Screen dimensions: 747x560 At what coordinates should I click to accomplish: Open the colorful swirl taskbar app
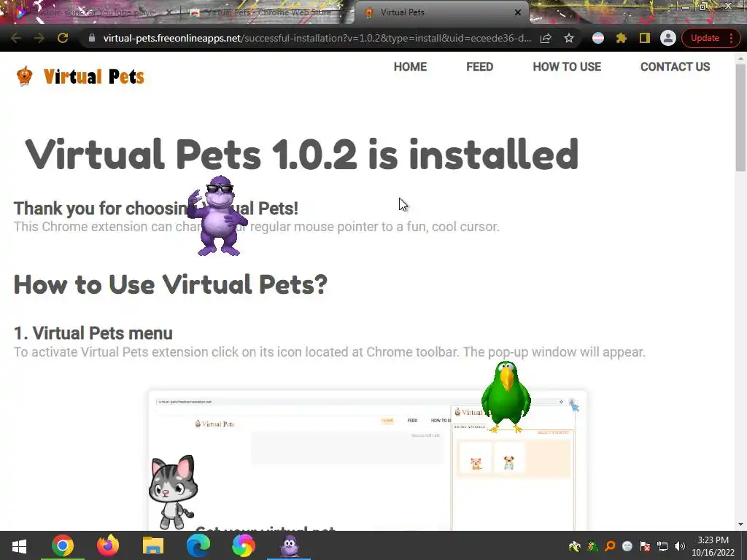coord(244,545)
